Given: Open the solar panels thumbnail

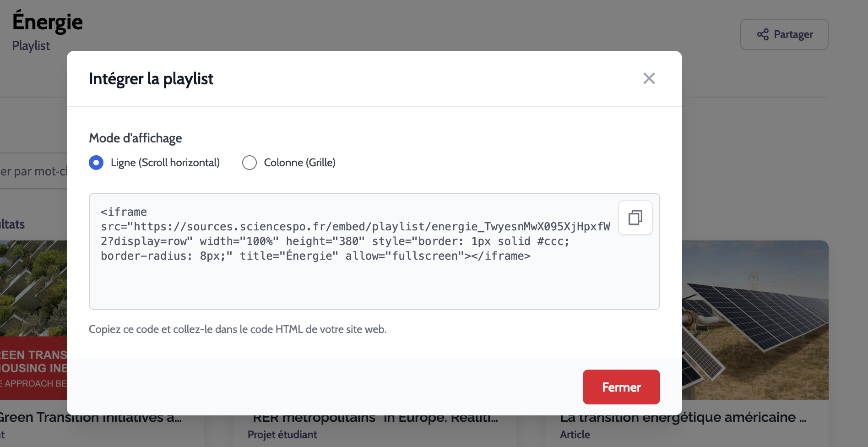Looking at the screenshot, I should (755, 321).
